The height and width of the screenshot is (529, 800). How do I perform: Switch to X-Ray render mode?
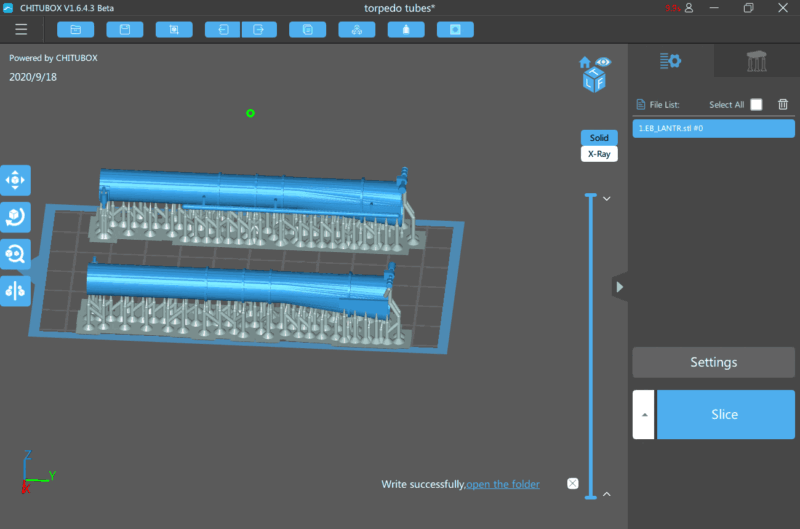pyautogui.click(x=599, y=154)
